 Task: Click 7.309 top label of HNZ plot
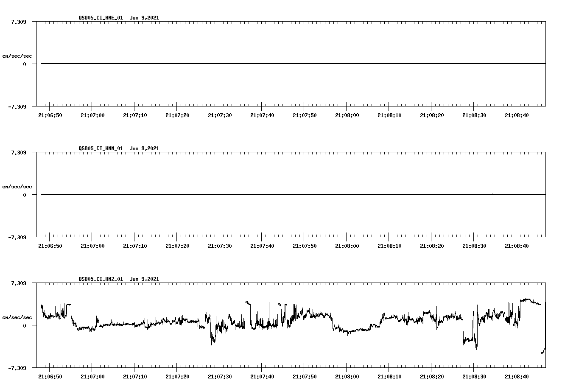click(19, 283)
